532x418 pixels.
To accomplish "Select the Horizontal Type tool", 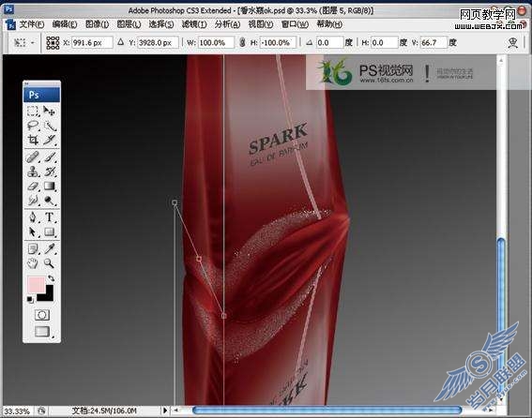I will coord(50,217).
